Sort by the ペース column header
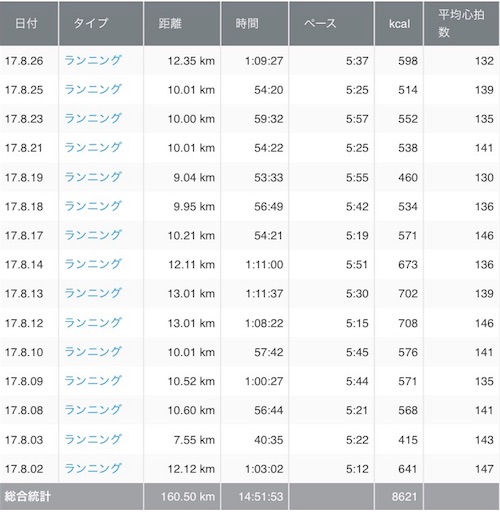This screenshot has height=512, width=500. click(332, 23)
